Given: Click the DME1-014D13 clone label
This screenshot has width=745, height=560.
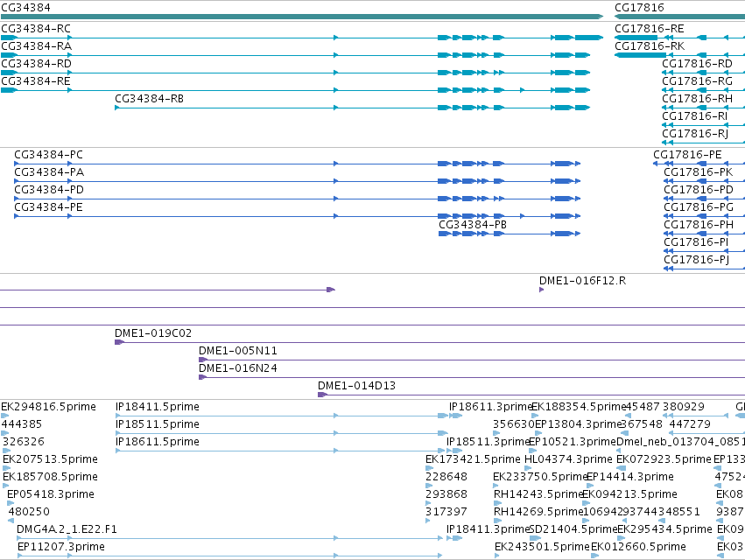Looking at the screenshot, I should tap(356, 386).
